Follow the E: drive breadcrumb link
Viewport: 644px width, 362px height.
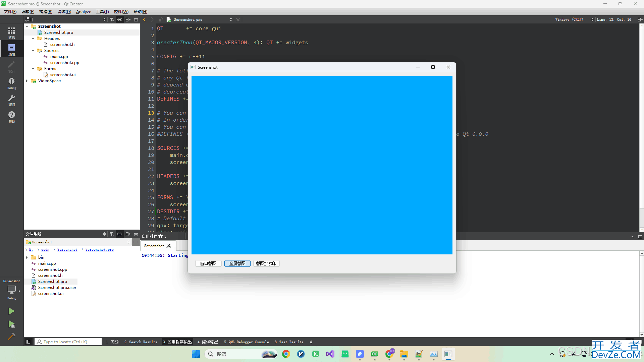point(31,249)
